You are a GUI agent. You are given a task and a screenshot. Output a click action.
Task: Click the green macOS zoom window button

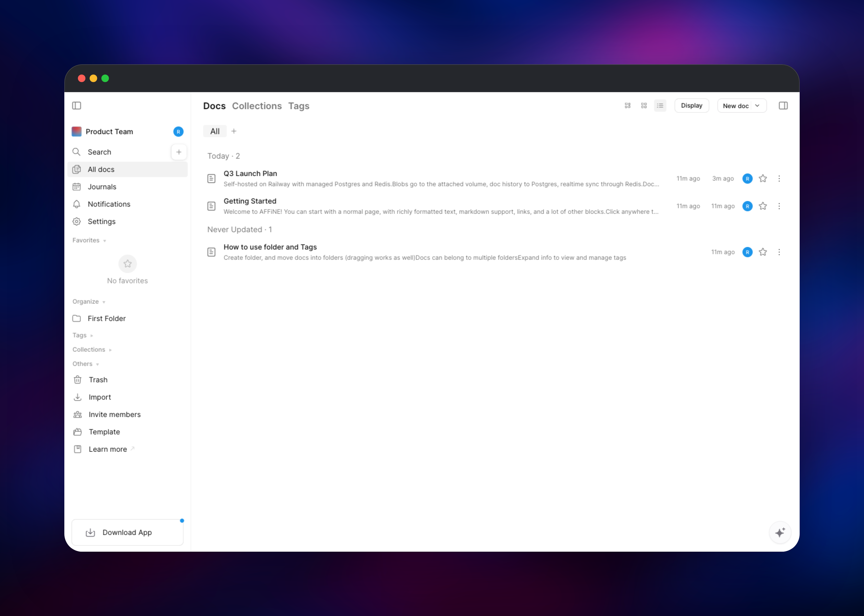[105, 79]
